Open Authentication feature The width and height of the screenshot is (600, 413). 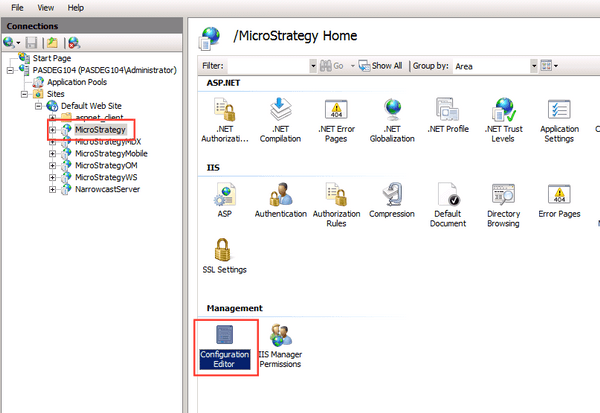[280, 200]
